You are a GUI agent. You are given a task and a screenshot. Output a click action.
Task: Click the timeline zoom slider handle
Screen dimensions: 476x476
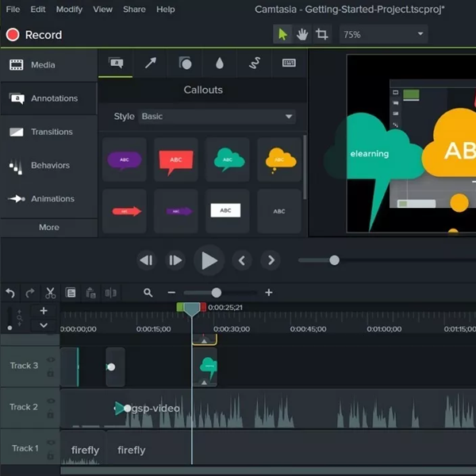click(217, 293)
